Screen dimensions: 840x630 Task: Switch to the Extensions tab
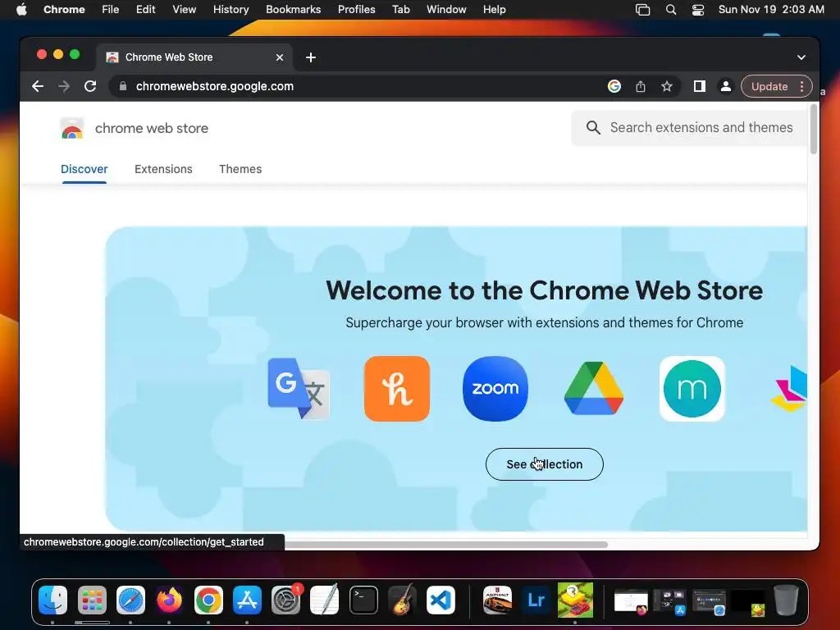pos(163,169)
